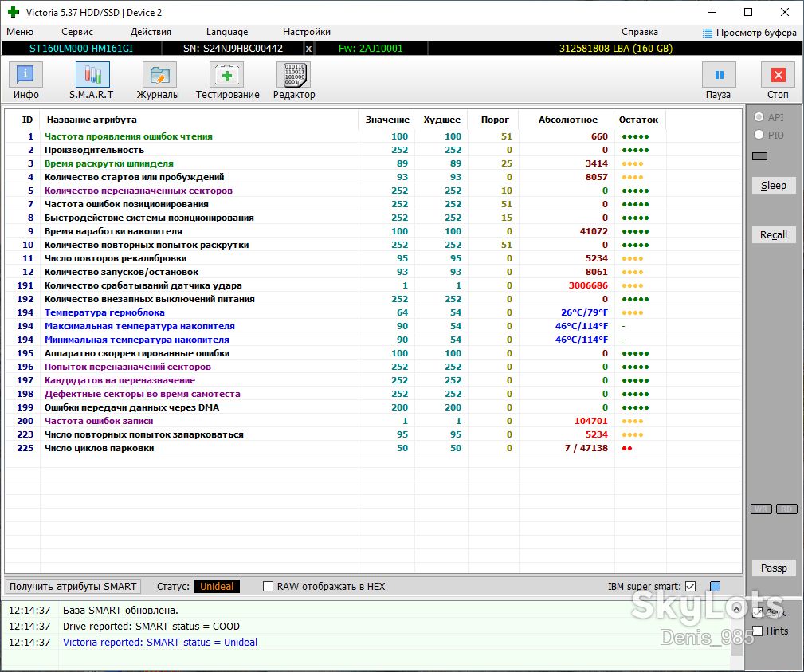Click the RD indicator
This screenshot has width=804, height=672.
click(786, 509)
